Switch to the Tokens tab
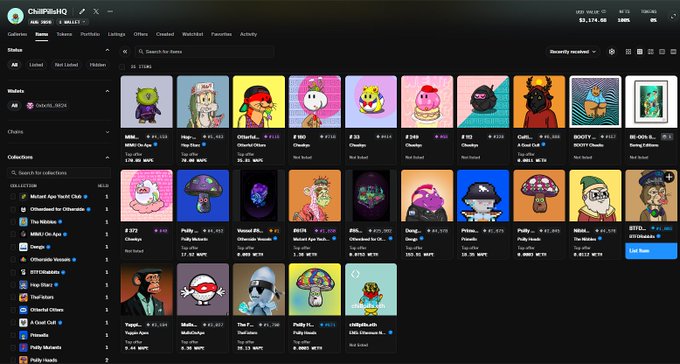The height and width of the screenshot is (364, 680). 64,34
